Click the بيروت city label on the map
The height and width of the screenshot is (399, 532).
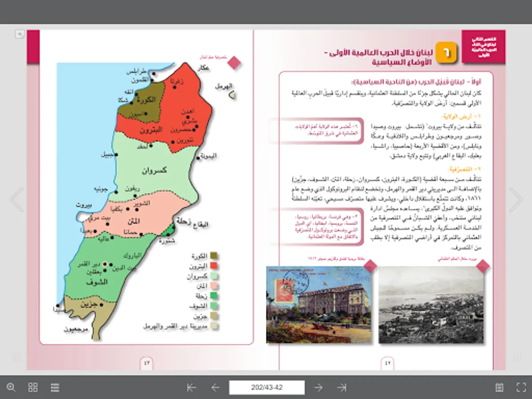point(83,206)
